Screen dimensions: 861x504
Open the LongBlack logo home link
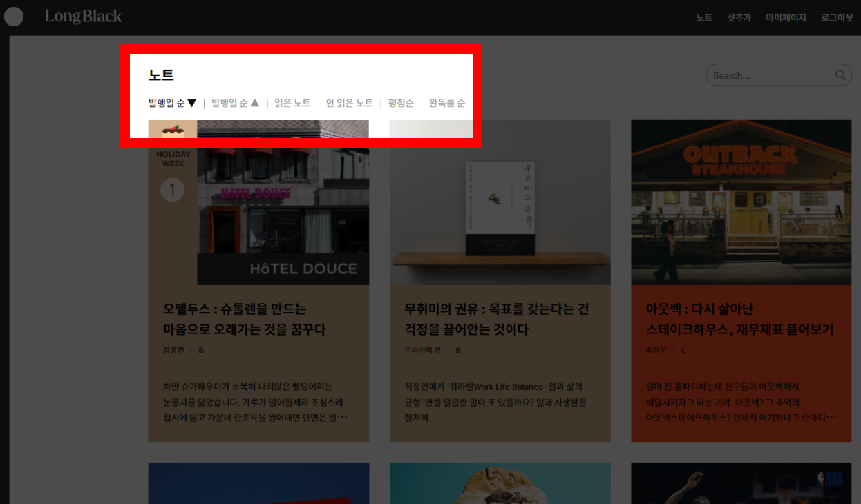point(83,17)
